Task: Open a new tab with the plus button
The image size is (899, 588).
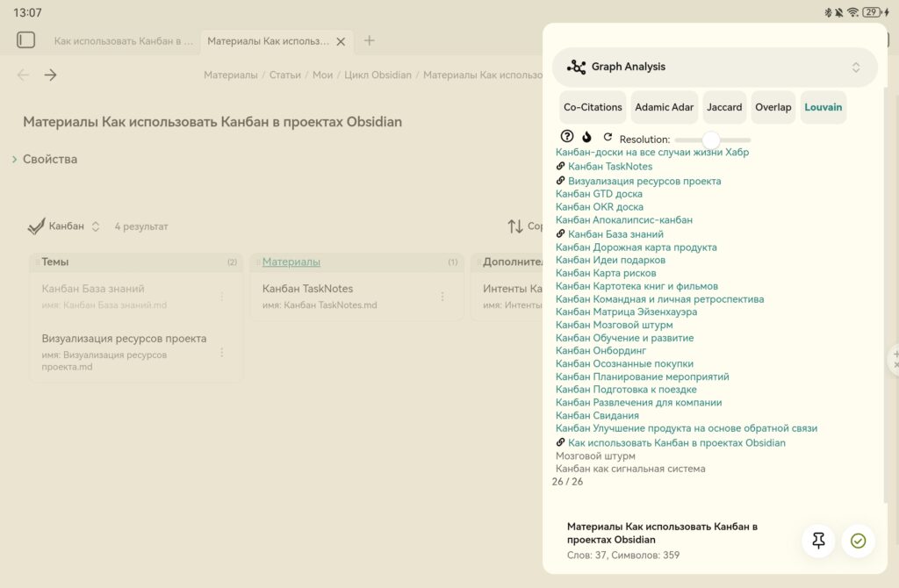Action: [x=368, y=40]
